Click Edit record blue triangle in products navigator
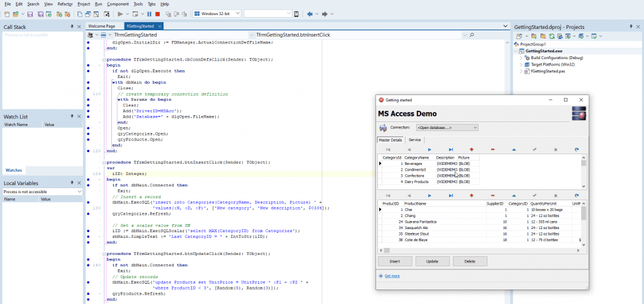The height and width of the screenshot is (304, 644). coord(514,196)
